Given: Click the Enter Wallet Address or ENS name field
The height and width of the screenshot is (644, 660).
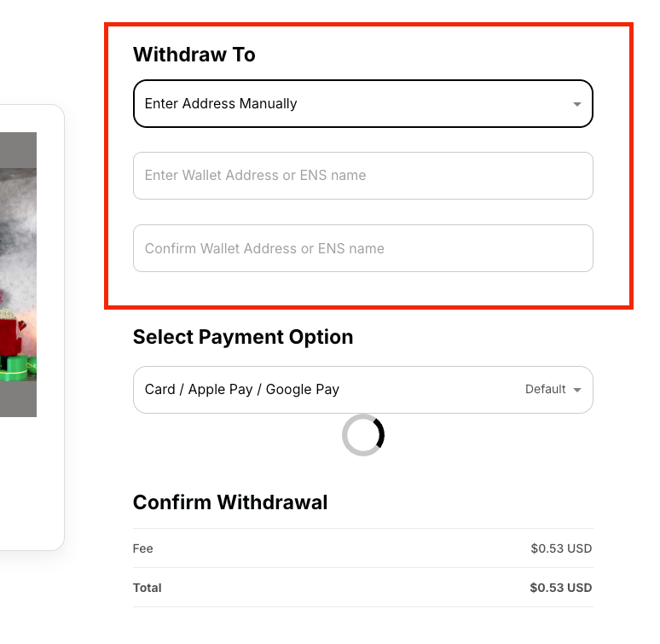Looking at the screenshot, I should coord(362,176).
